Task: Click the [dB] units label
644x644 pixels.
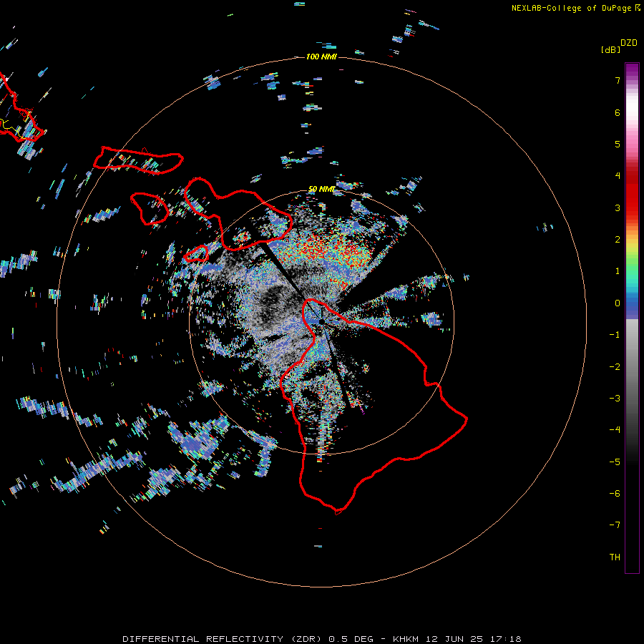Action: point(611,49)
